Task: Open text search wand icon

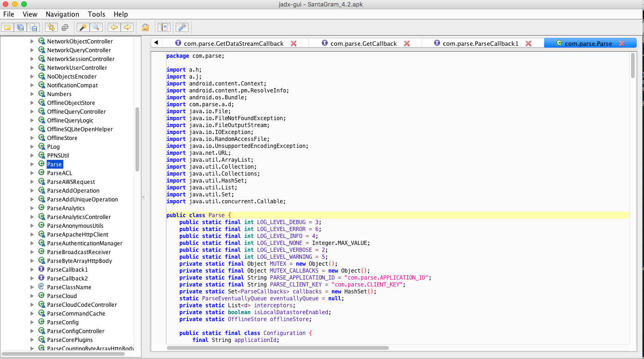Action: point(83,27)
